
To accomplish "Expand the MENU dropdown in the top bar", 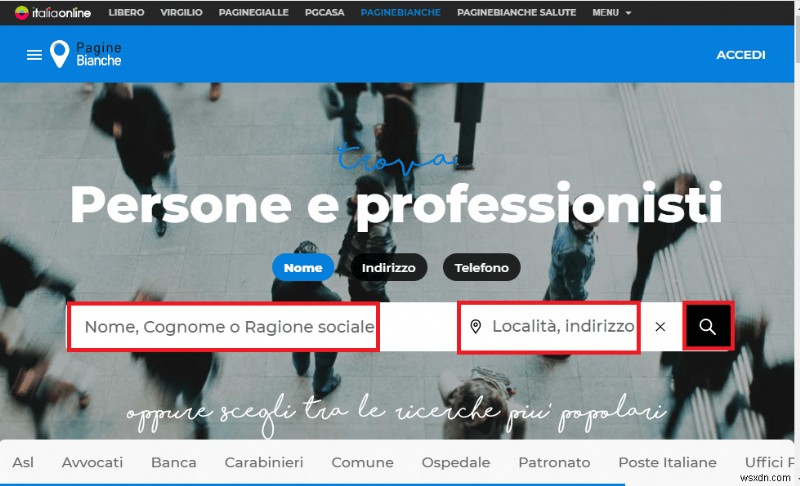I will coord(611,12).
